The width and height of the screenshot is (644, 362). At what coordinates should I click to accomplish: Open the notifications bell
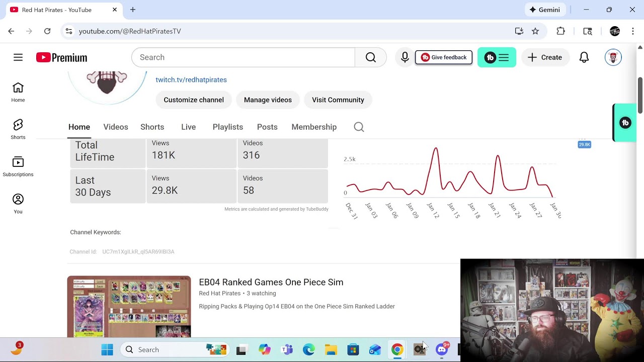pyautogui.click(x=584, y=57)
